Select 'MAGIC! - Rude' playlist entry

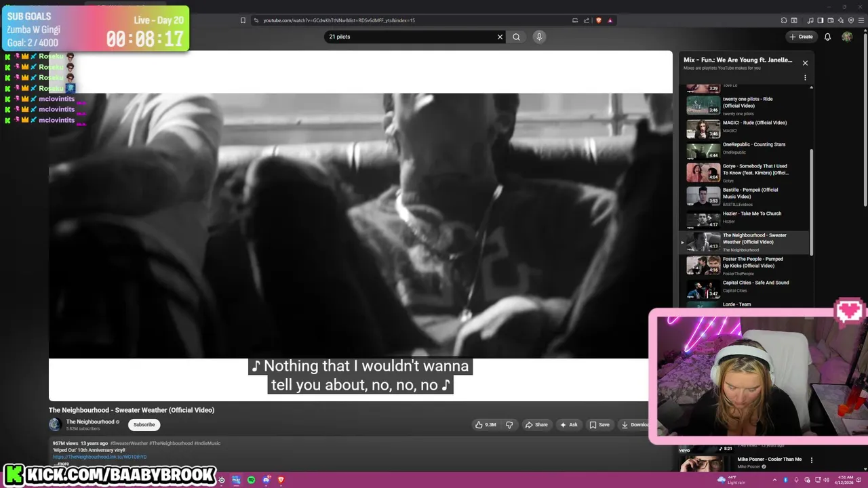[743, 128]
